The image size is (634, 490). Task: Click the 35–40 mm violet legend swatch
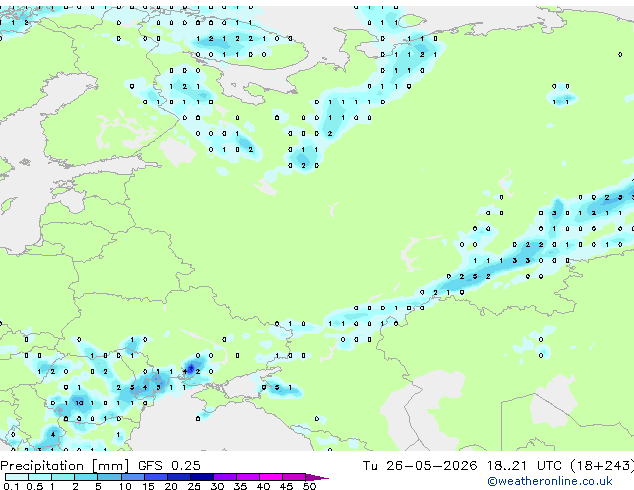click(247, 477)
